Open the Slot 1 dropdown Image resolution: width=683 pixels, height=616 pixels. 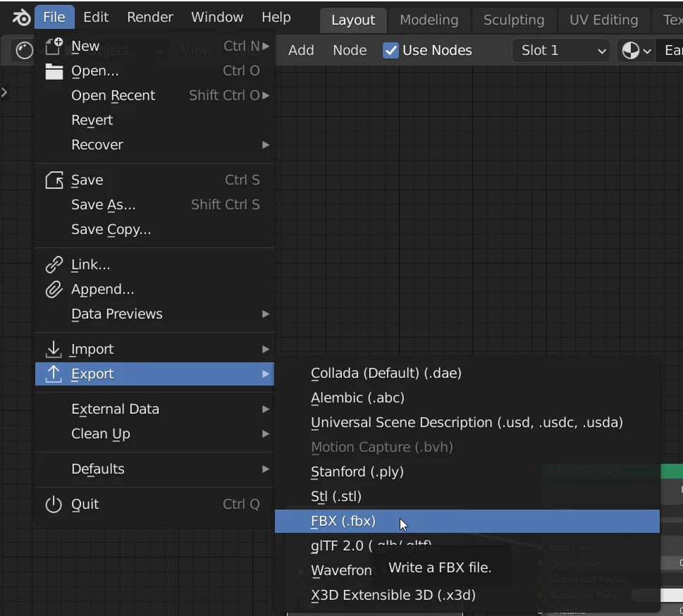point(561,51)
